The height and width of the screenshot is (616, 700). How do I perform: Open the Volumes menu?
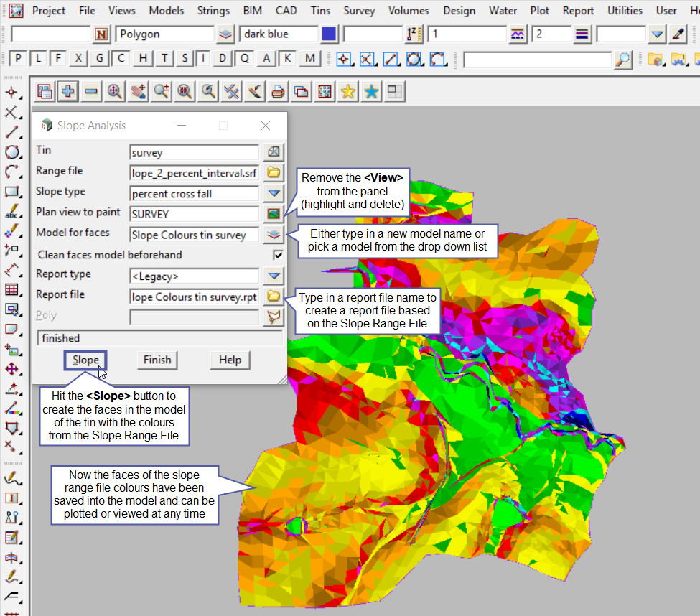(409, 11)
